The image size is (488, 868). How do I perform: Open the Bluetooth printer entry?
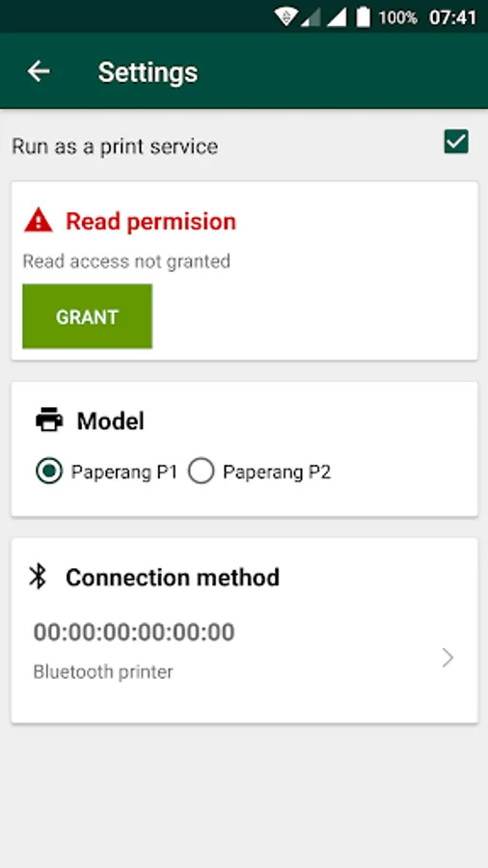[103, 671]
